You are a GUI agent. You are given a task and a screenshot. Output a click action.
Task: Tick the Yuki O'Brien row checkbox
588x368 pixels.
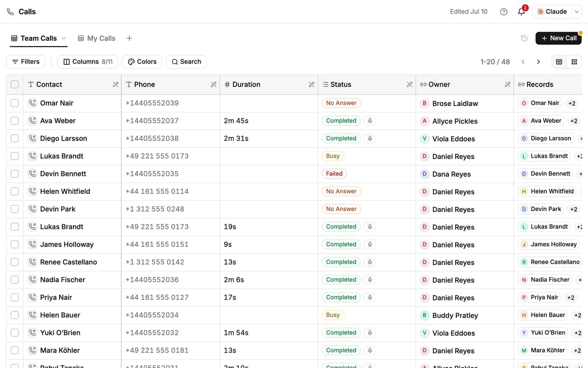pos(15,333)
